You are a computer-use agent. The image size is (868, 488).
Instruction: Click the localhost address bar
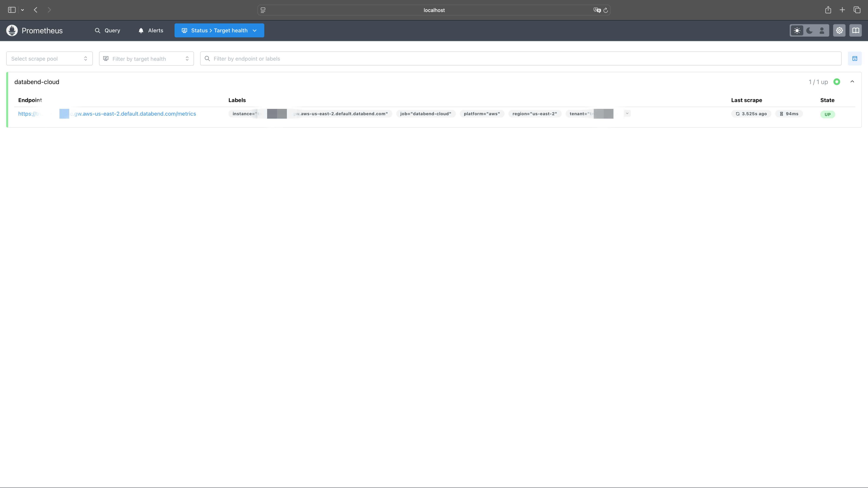click(x=434, y=10)
